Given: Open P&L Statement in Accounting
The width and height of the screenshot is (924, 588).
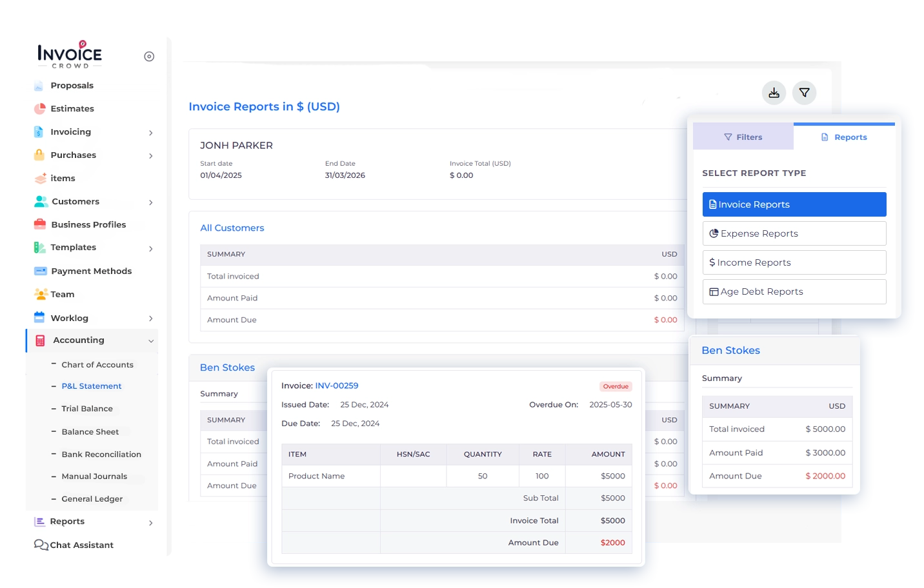Looking at the screenshot, I should 91,386.
